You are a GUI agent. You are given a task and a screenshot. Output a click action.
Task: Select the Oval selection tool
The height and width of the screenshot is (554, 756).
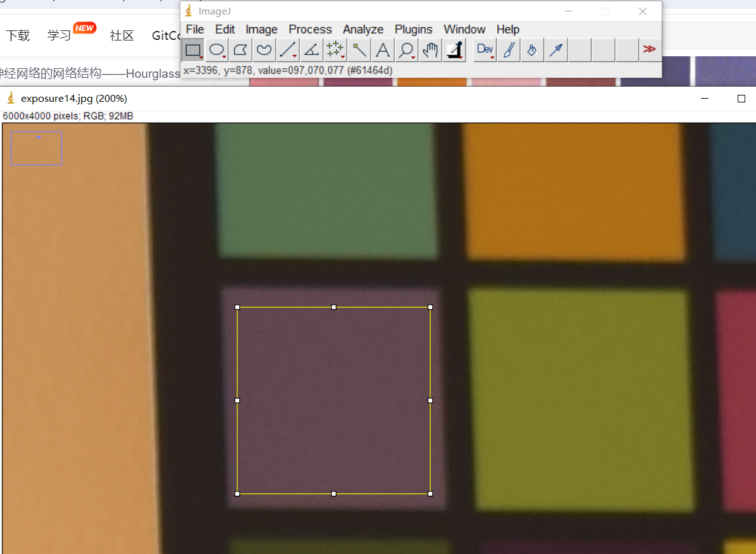pos(217,50)
